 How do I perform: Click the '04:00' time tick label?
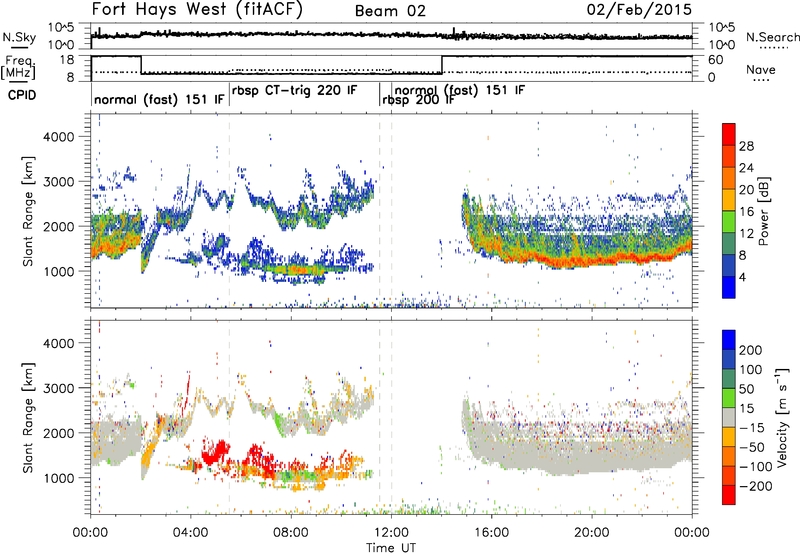pos(191,533)
